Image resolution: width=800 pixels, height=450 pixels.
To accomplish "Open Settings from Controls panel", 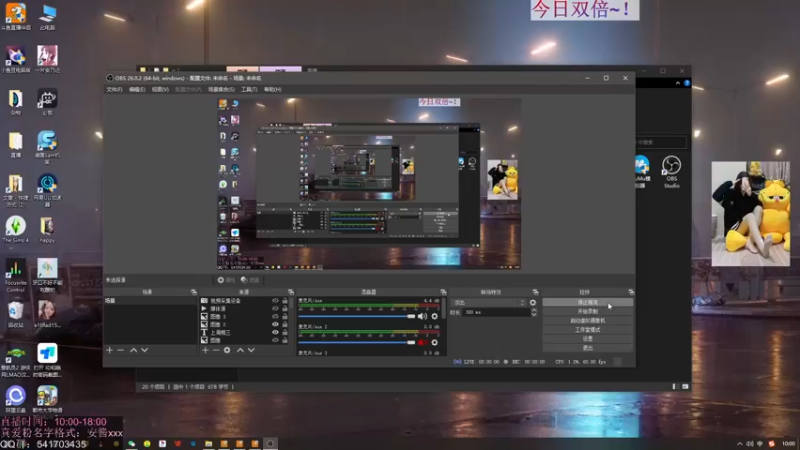I will (588, 339).
